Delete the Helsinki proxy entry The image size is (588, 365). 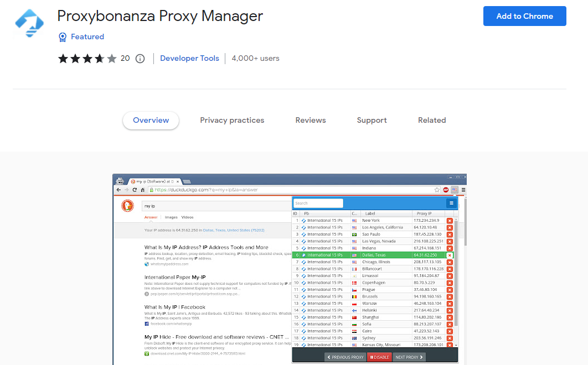tap(450, 311)
